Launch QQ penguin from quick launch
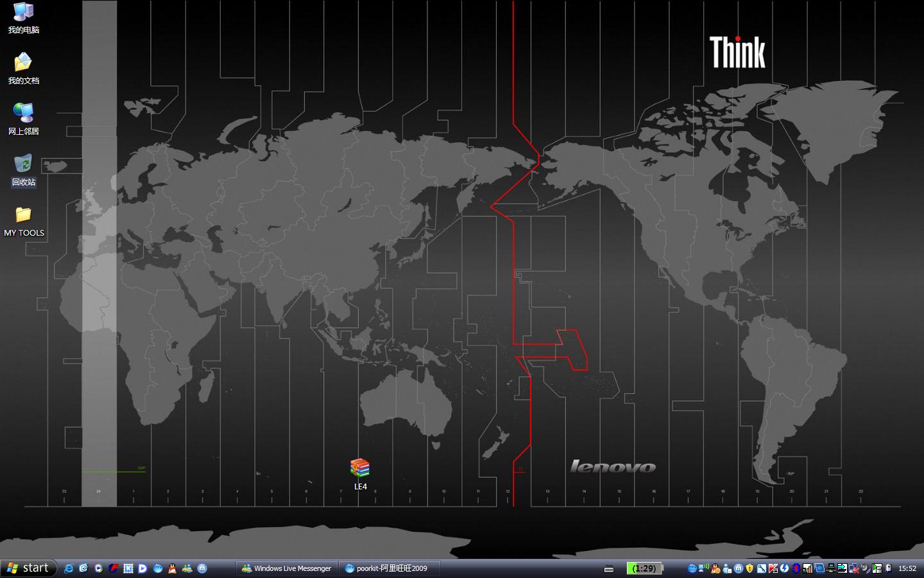 coord(172,568)
